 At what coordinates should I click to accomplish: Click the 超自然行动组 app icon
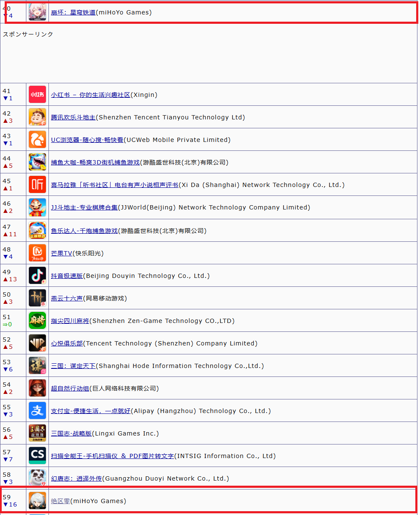[x=37, y=388]
